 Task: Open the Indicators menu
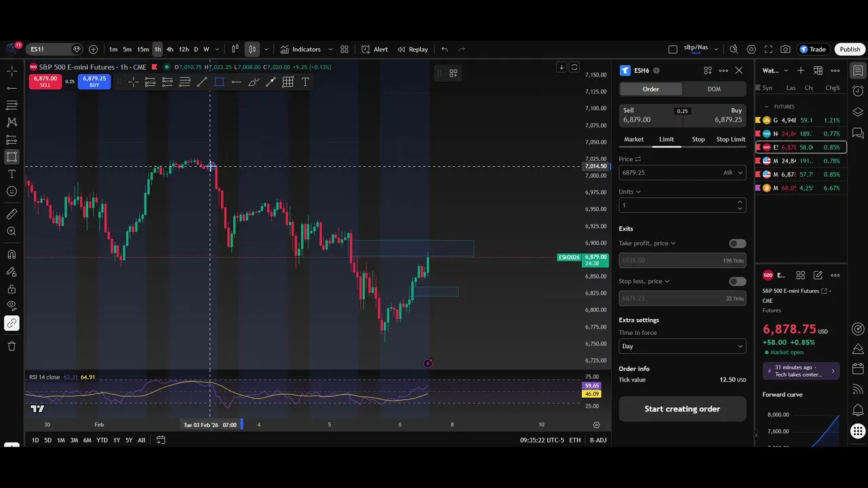pyautogui.click(x=300, y=49)
